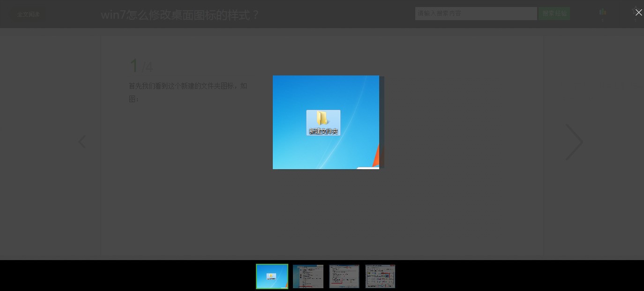Go to the next image with right chevron
The image size is (644, 291).
click(574, 142)
